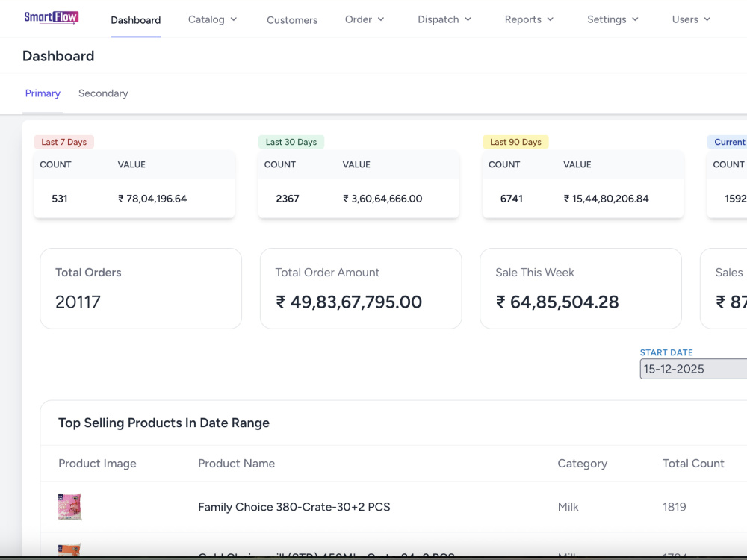Expand the Order menu chevron
Screen dimensions: 747x560
(381, 19)
